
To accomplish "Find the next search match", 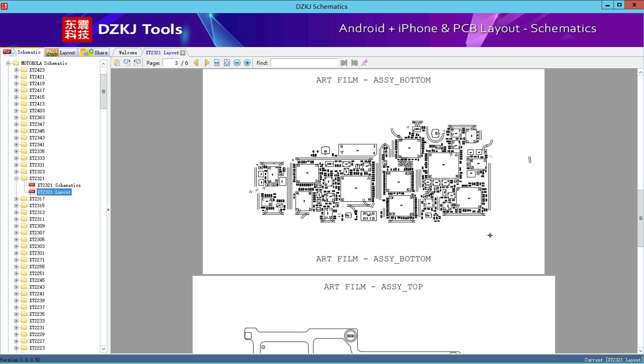I will pyautogui.click(x=354, y=63).
